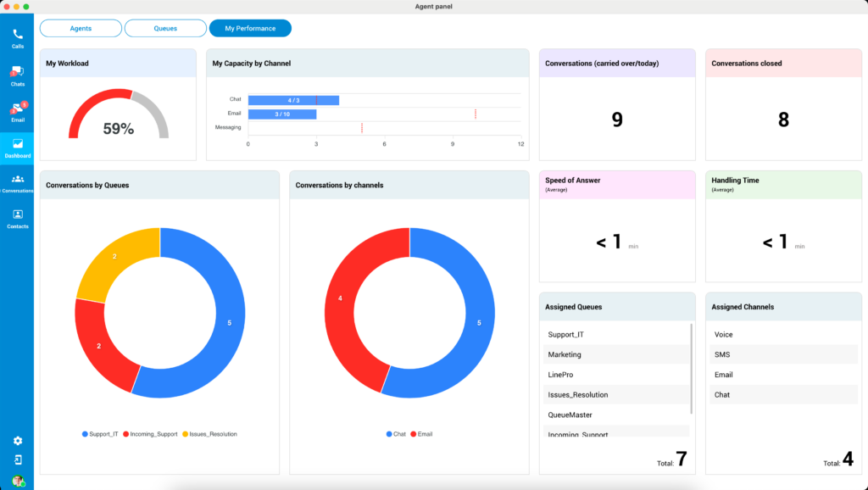Click the Conversations by channels header
Screen dimensions: 868x490
tap(409, 185)
